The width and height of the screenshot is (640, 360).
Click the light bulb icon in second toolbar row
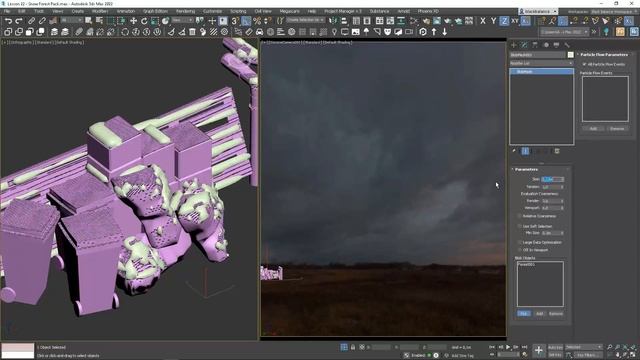click(x=334, y=31)
